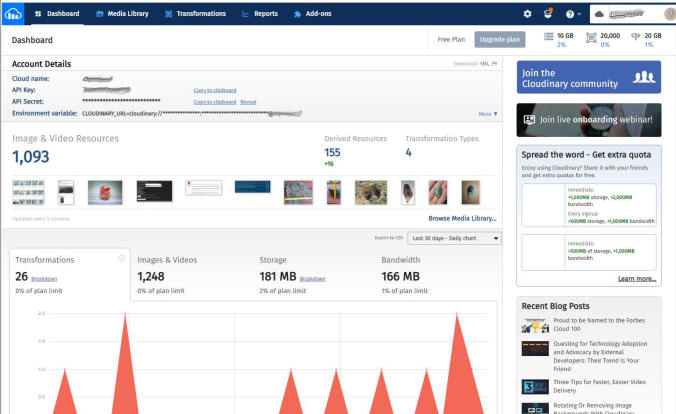The image size is (676, 414).
Task: Open the ground hole photo thumbnail
Action: point(371,192)
